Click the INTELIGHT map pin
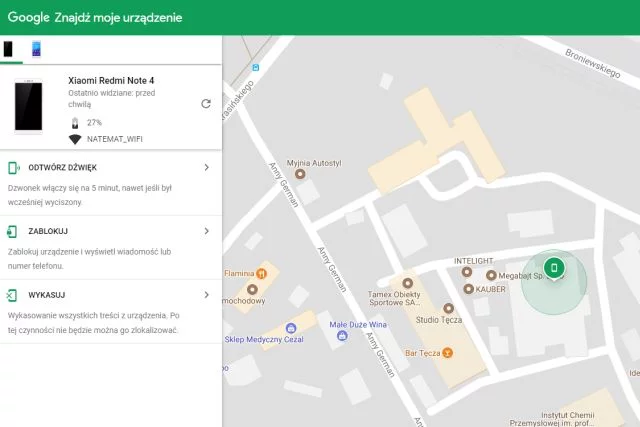This screenshot has width=640, height=427. pos(467,272)
